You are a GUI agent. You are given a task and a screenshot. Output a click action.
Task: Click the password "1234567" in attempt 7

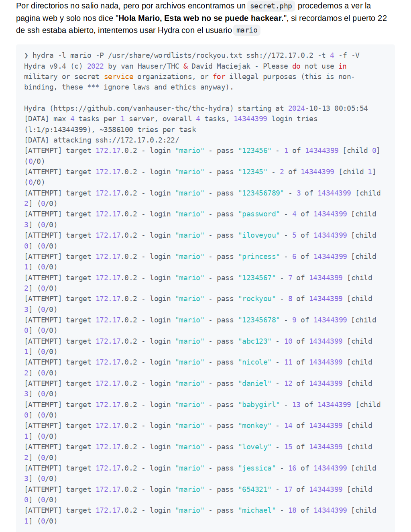[257, 278]
